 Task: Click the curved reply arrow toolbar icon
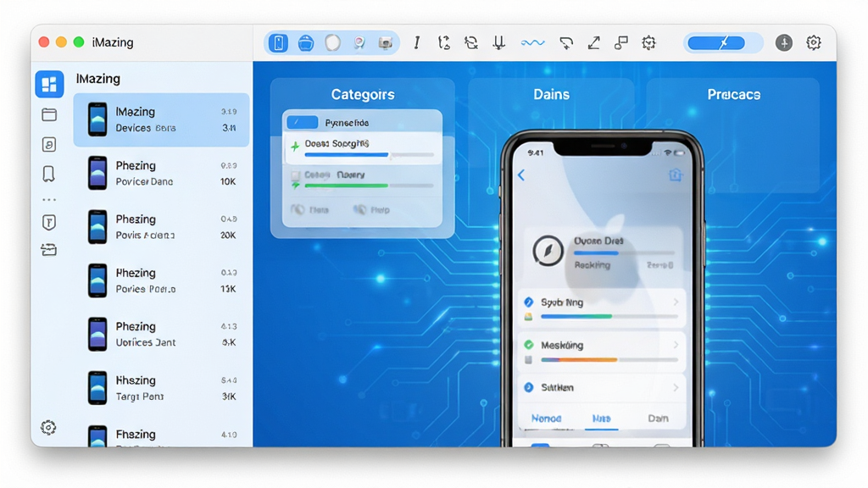pos(565,42)
